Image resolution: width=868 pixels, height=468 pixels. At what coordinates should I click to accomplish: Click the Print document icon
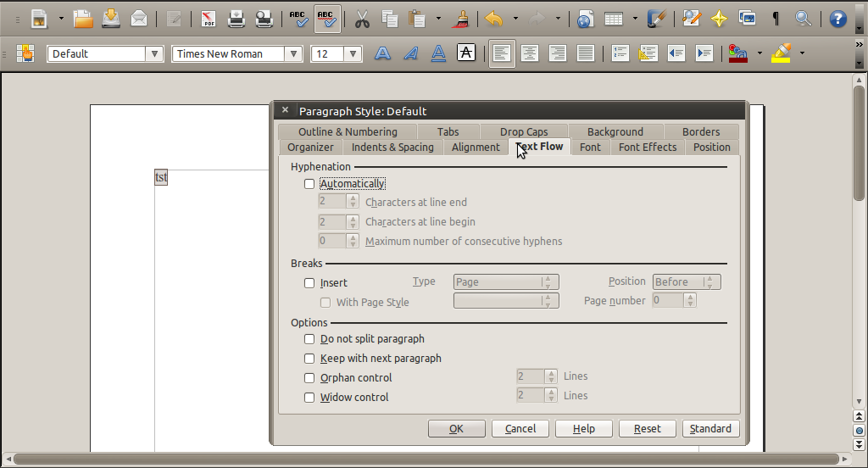coord(236,18)
